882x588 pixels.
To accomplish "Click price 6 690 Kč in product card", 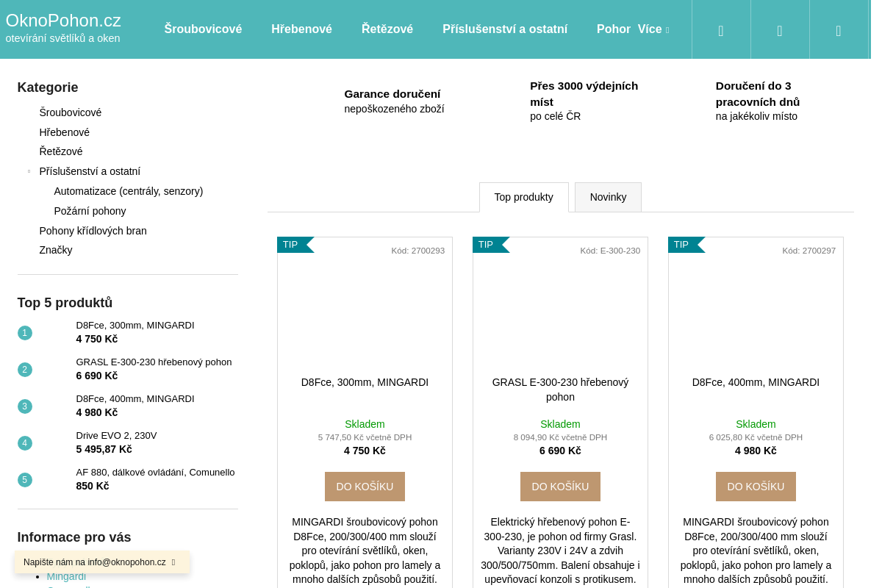I will coord(560,451).
